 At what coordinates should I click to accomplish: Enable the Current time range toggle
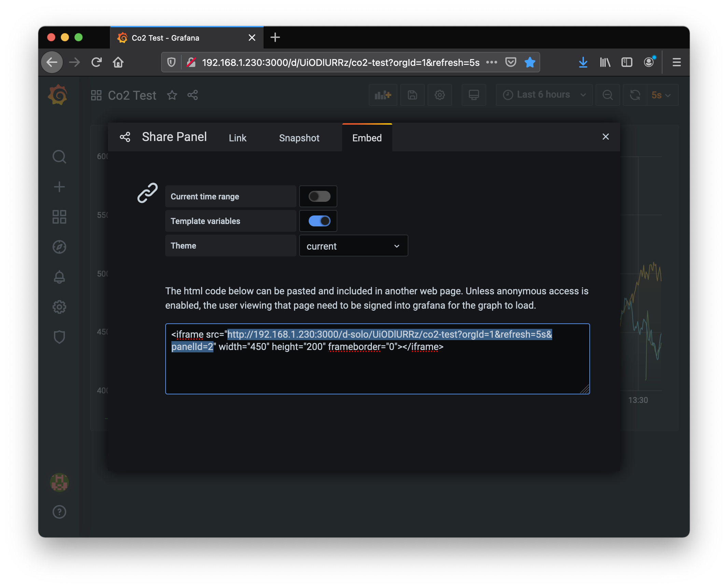319,196
